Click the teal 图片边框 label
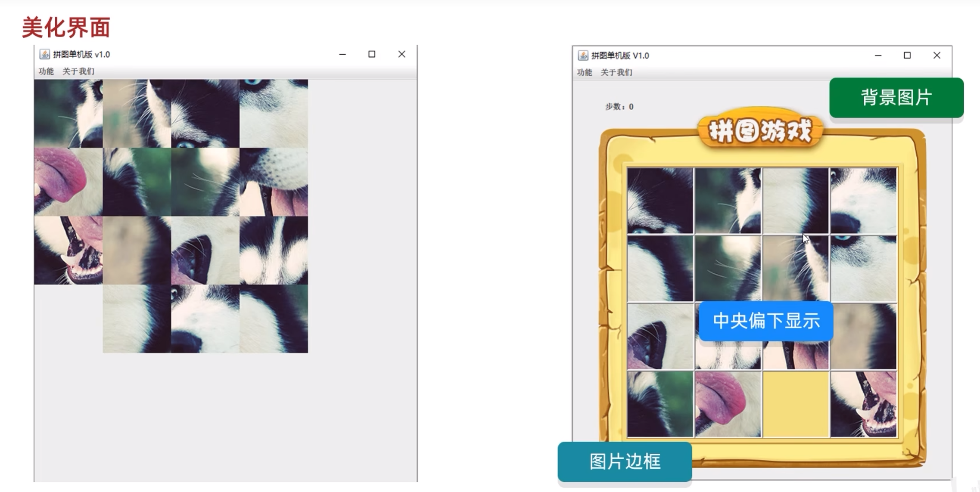 coord(625,461)
